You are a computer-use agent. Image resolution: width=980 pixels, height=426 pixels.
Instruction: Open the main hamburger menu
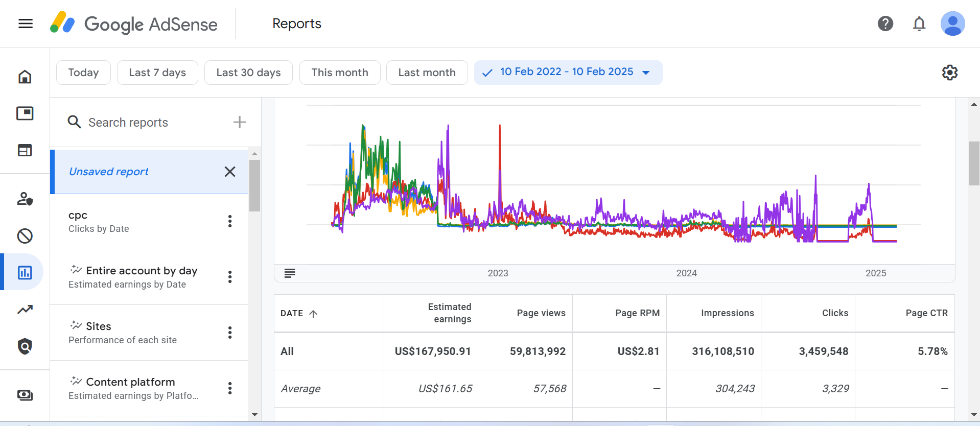(x=26, y=23)
